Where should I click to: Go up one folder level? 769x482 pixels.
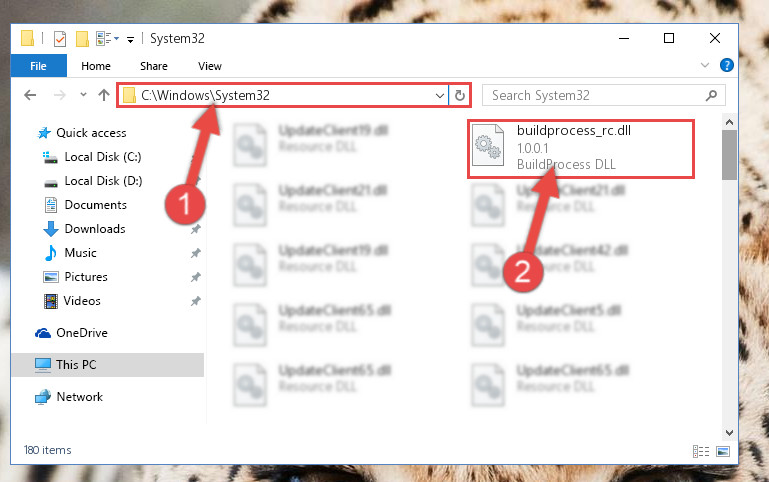click(x=103, y=95)
